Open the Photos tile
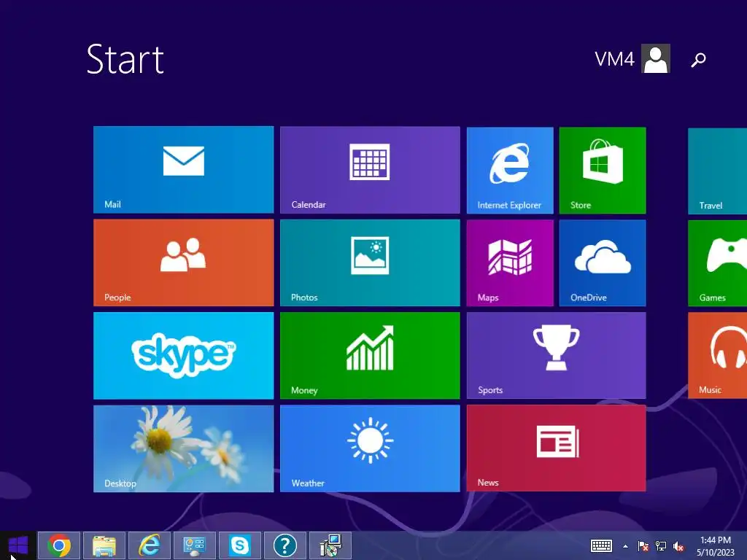Viewport: 747px width, 560px height. pos(370,262)
